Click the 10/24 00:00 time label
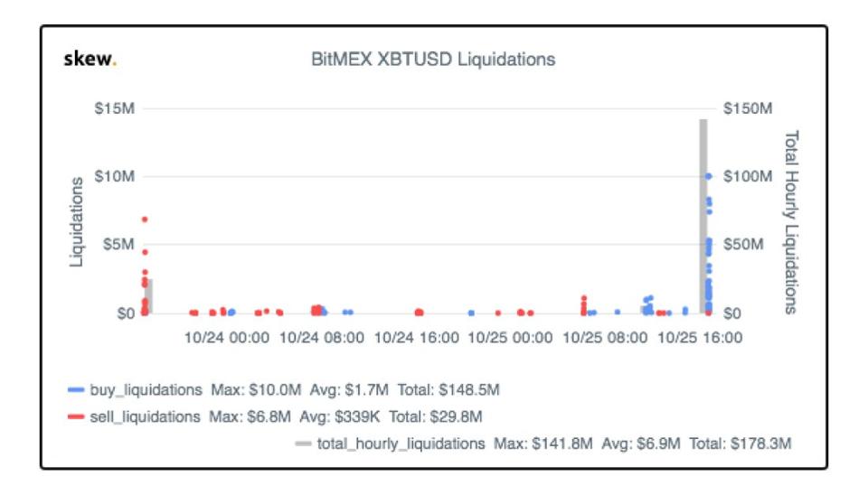This screenshot has height=495, width=868. pyautogui.click(x=226, y=337)
